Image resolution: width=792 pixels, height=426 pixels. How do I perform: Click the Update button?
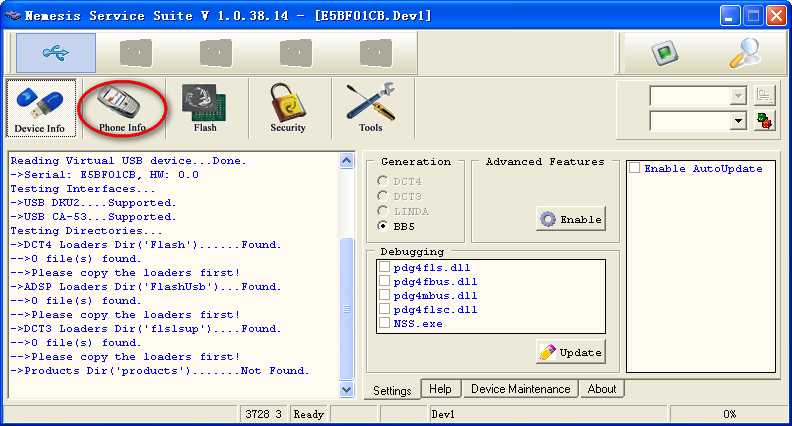coord(571,352)
